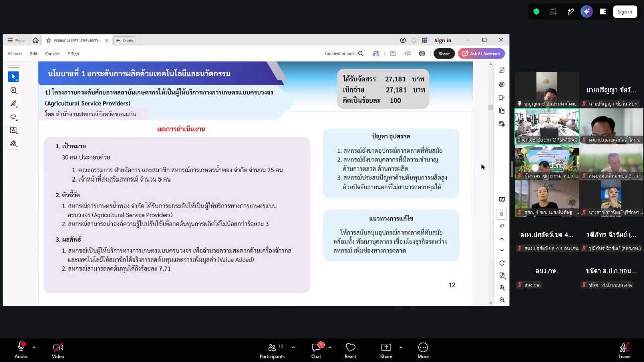Open the document info panel on right rail
Screen dimensions: 644x362
[x=502, y=124]
